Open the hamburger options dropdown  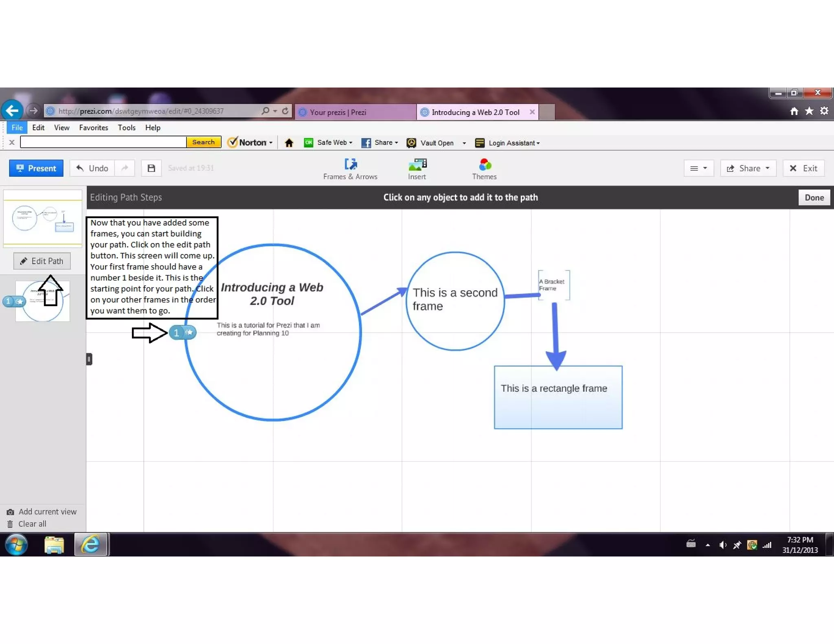click(x=698, y=168)
